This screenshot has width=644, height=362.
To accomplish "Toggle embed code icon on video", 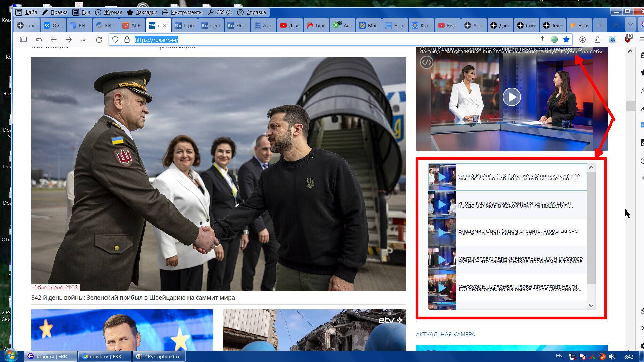I will pos(426,62).
